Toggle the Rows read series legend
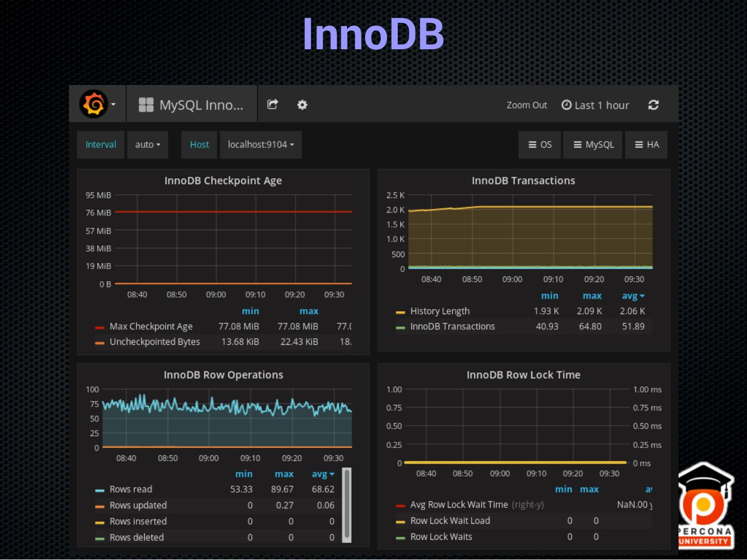Screen dimensions: 747x560 coord(131,489)
